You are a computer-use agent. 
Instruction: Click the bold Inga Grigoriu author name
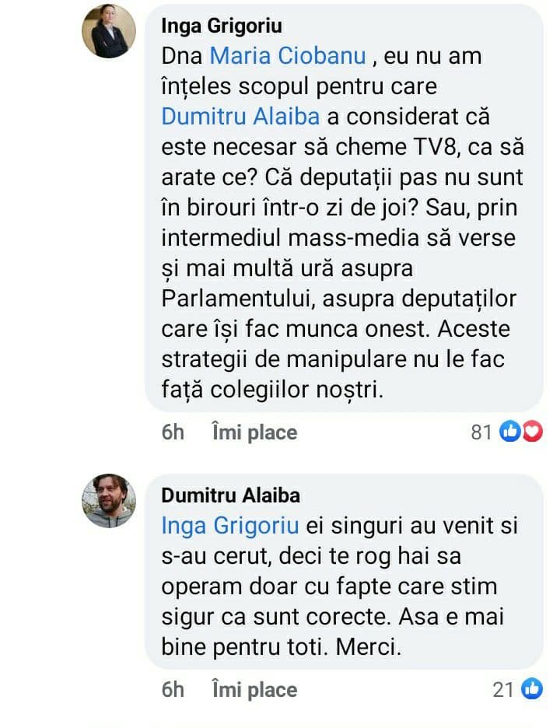click(222, 26)
